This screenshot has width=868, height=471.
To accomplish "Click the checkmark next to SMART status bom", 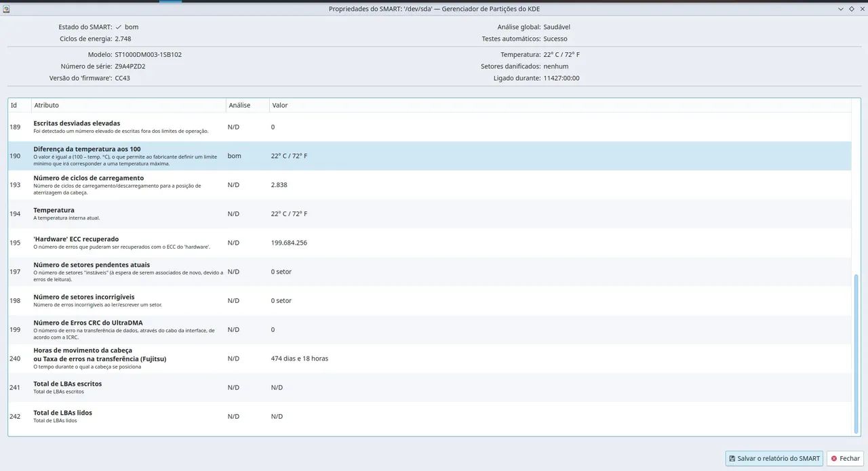I will pyautogui.click(x=119, y=27).
